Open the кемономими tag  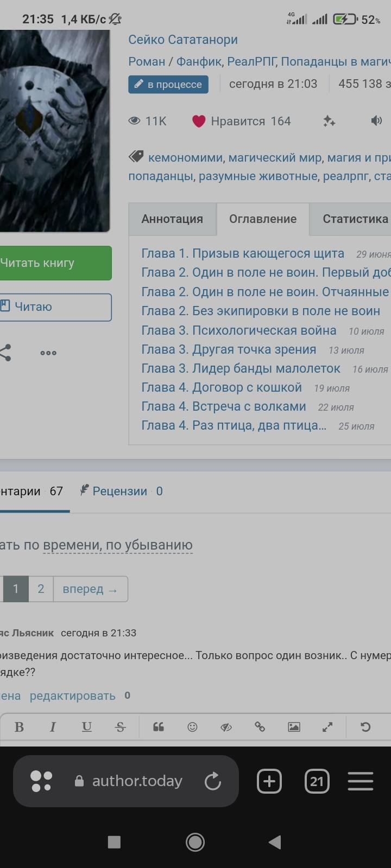(x=185, y=158)
